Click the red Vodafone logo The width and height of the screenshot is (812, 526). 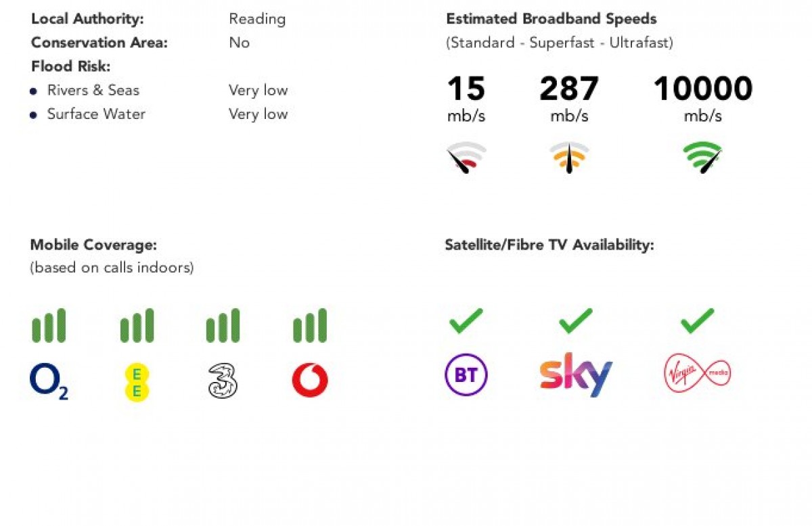[x=310, y=381]
